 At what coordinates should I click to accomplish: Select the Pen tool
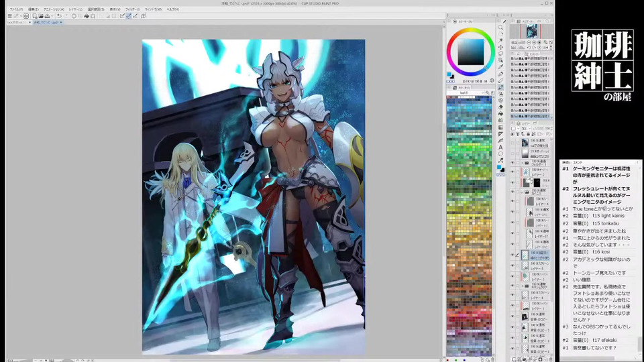pyautogui.click(x=500, y=74)
